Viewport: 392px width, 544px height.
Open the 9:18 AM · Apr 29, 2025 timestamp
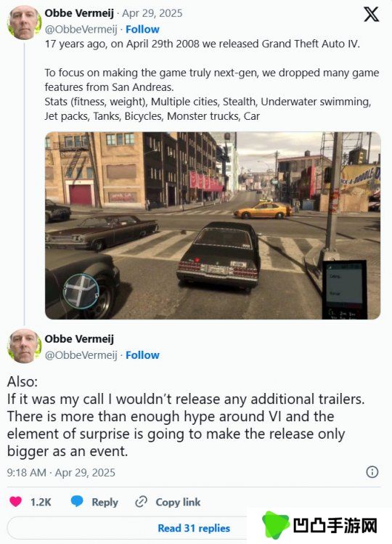(61, 473)
